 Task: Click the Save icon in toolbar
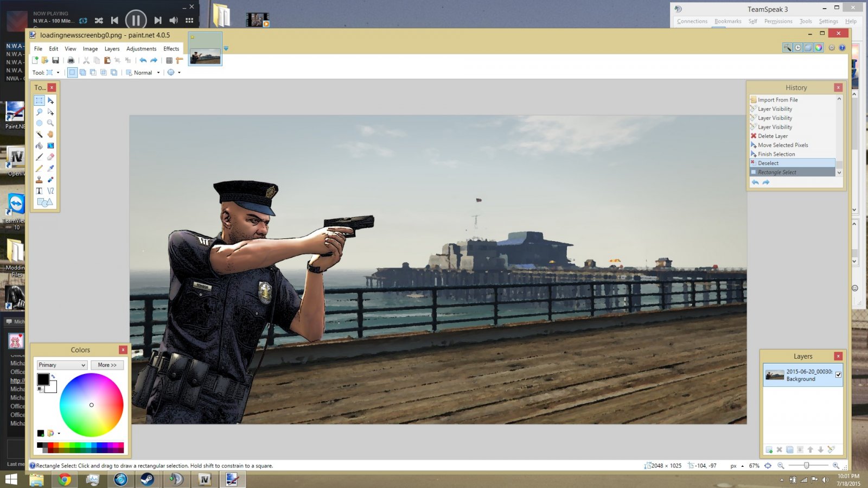tap(55, 60)
